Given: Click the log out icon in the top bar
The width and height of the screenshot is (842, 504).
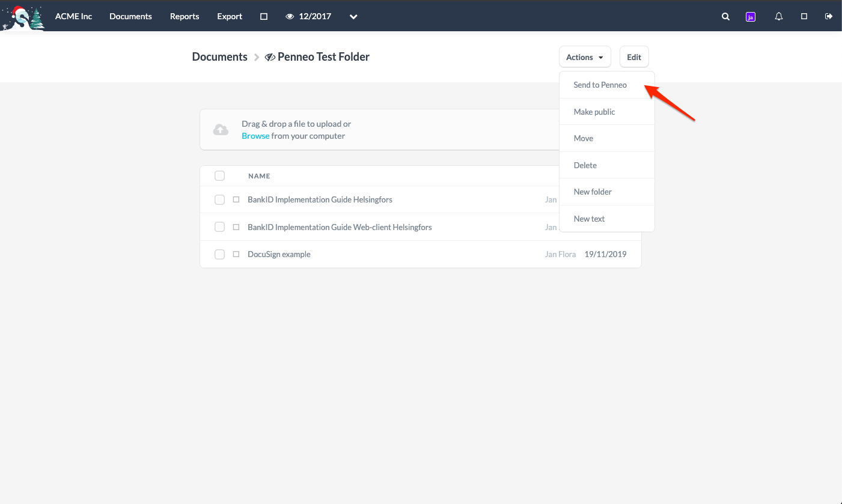Looking at the screenshot, I should [x=829, y=16].
